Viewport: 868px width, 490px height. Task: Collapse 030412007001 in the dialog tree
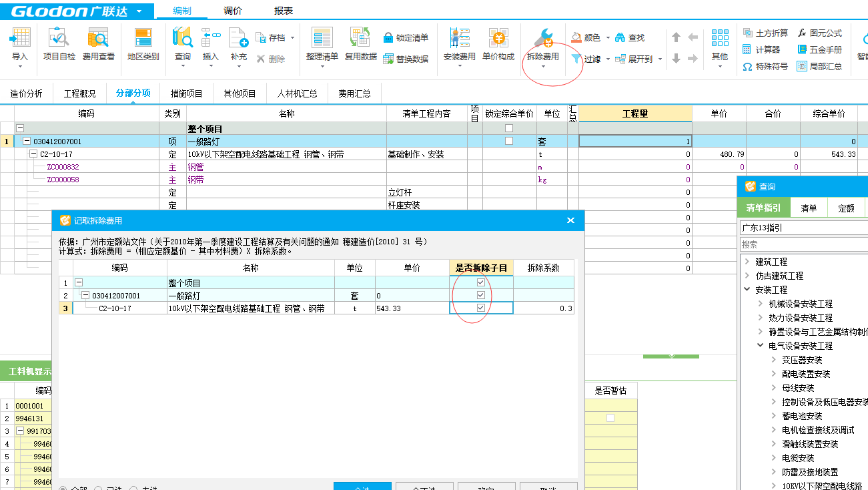click(x=85, y=295)
